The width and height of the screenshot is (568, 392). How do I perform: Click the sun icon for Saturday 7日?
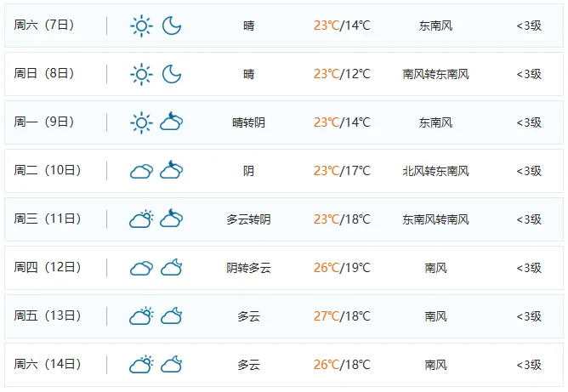141,26
